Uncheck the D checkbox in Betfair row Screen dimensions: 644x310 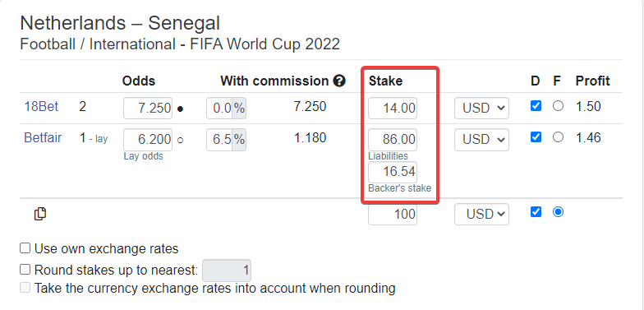536,136
